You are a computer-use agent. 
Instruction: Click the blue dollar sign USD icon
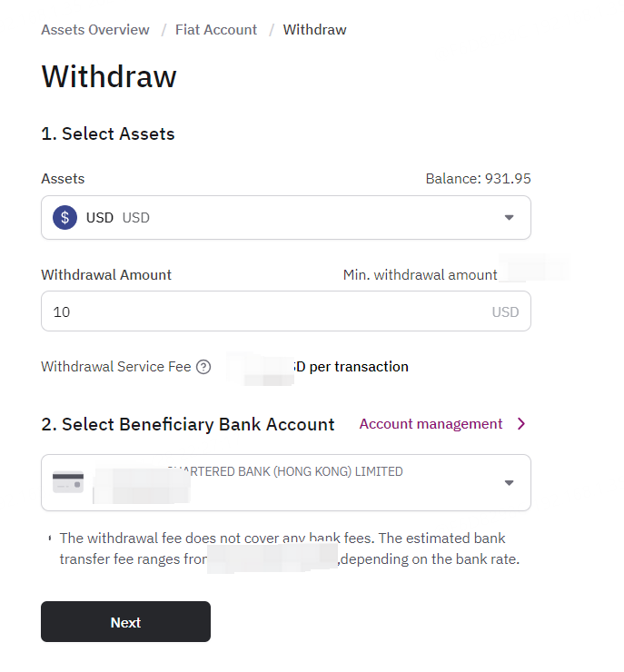tap(64, 217)
